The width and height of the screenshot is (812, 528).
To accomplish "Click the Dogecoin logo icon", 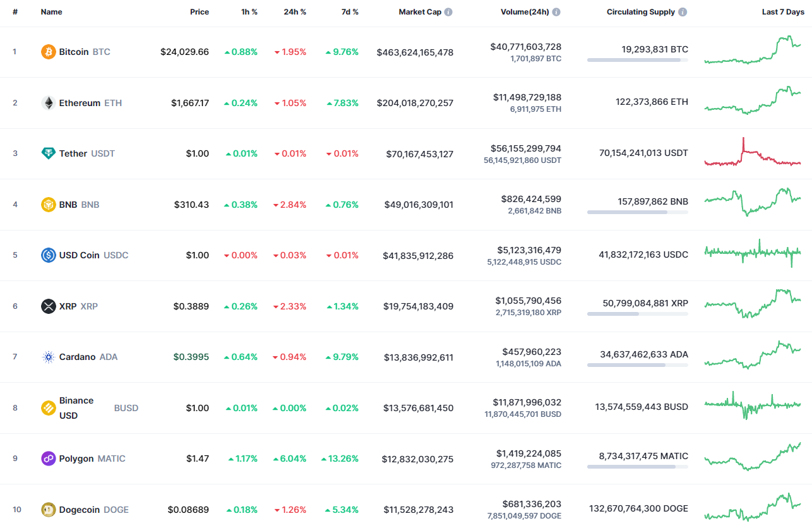I will (48, 510).
